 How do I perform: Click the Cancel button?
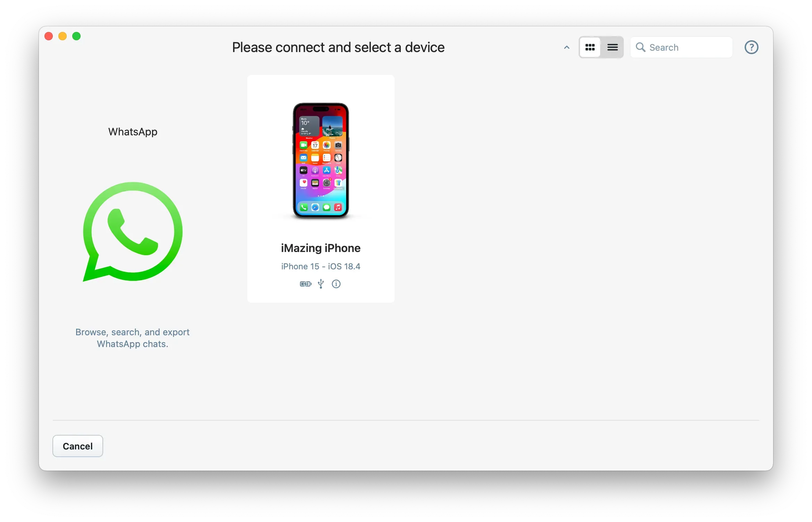coord(77,446)
